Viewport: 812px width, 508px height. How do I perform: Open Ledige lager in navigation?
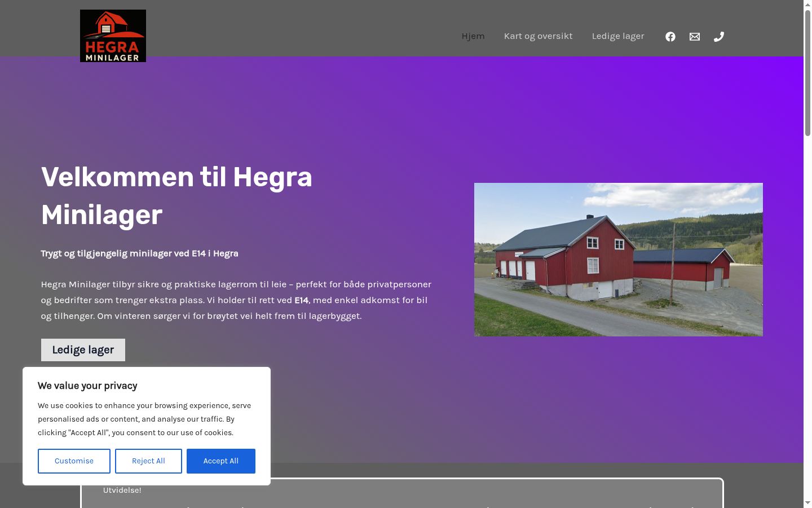(x=618, y=36)
